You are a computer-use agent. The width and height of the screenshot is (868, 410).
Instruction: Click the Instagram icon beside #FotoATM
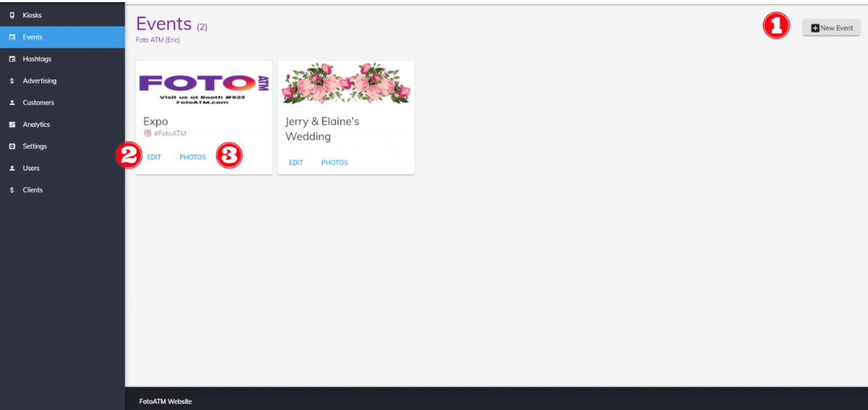coord(147,134)
